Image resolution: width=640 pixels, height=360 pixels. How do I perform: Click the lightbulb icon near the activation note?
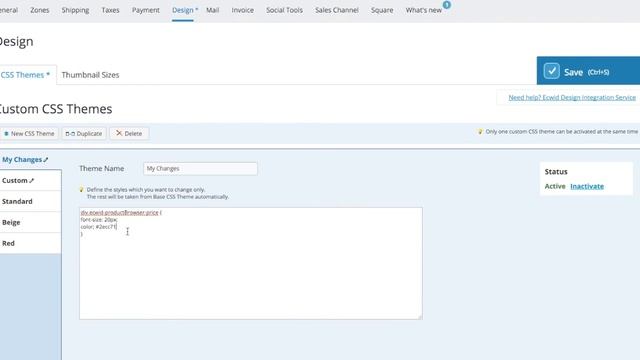coord(480,131)
